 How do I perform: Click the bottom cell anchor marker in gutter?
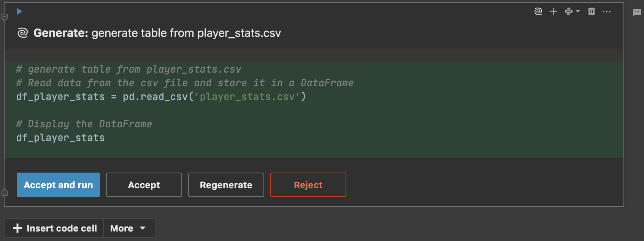5,192
